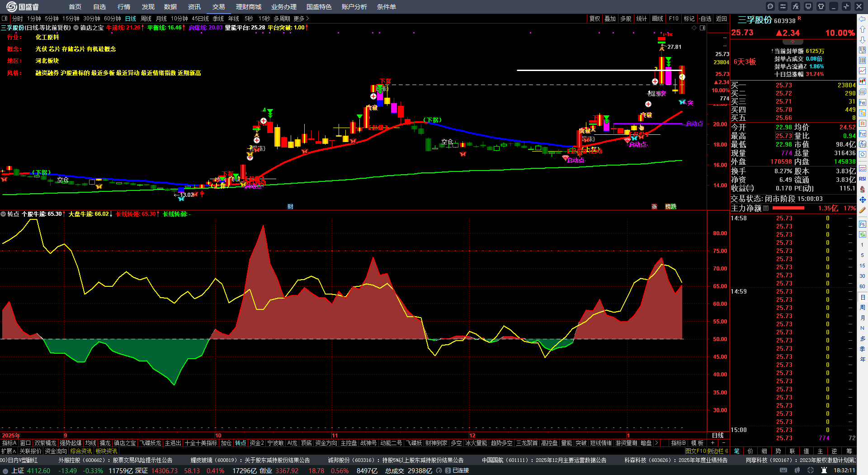This screenshot has height=475, width=868.
Task: Click the 模板 template button
Action: 697,443
